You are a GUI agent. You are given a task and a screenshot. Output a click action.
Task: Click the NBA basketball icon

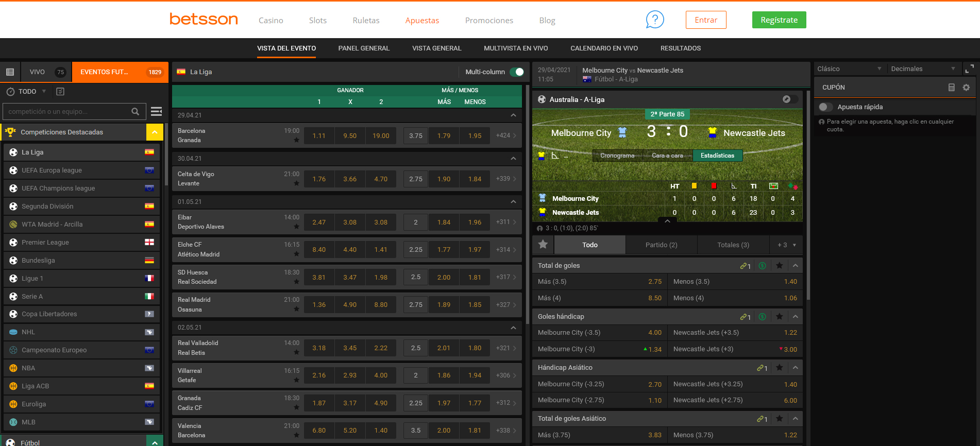13,368
